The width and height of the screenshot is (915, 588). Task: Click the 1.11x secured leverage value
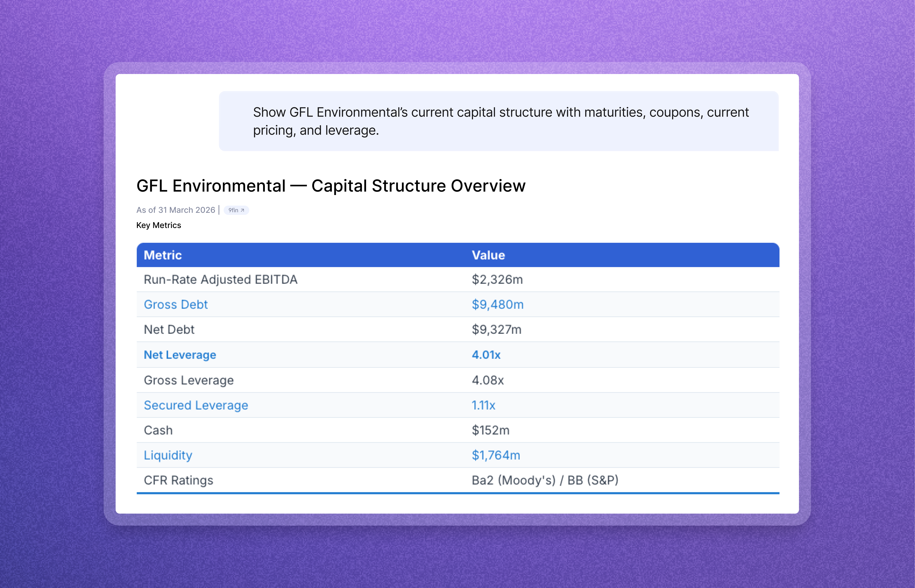[484, 405]
